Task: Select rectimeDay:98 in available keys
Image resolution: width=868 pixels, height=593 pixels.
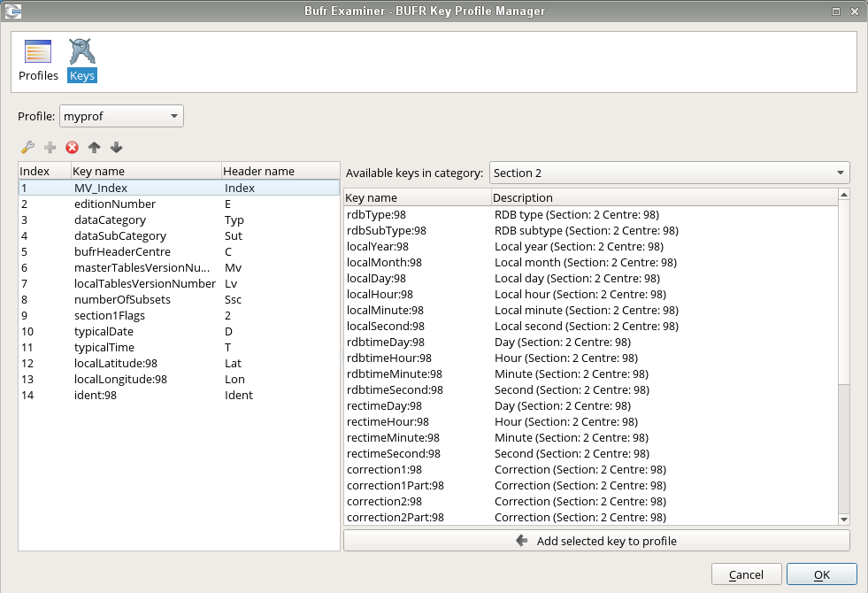Action: (591, 406)
